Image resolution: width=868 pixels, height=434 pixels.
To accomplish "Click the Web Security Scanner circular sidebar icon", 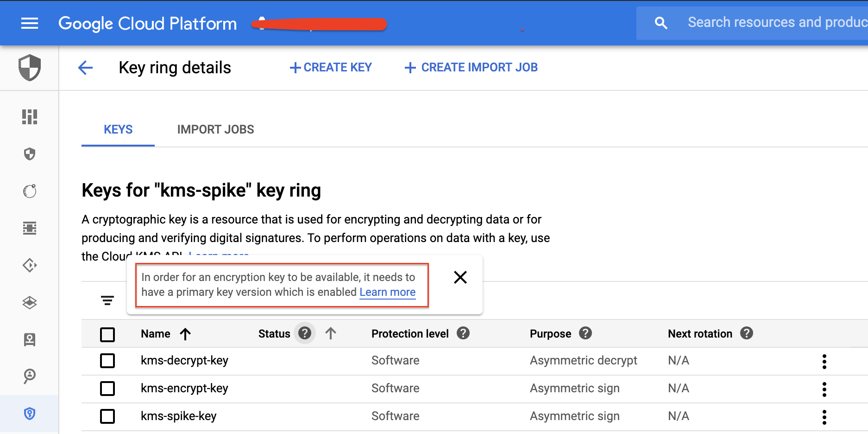I will (x=29, y=191).
